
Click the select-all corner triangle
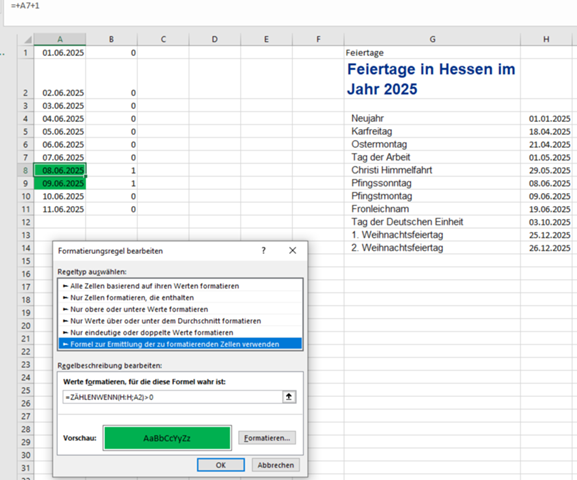(x=27, y=39)
